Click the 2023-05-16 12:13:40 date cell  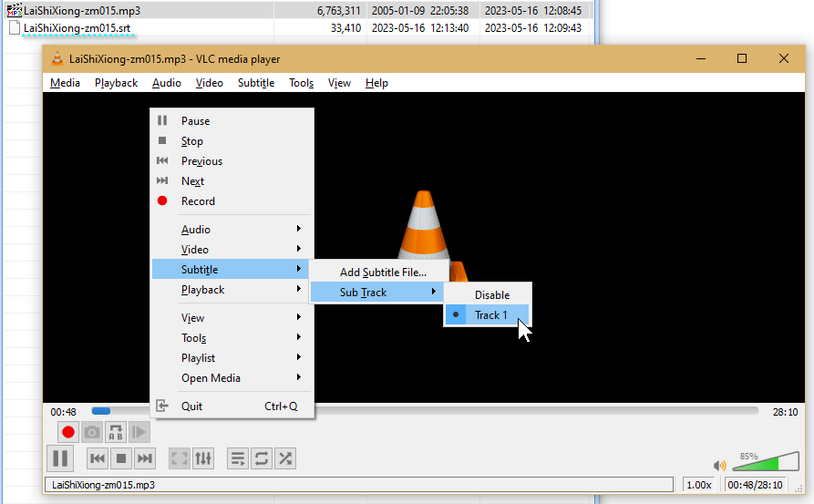(420, 28)
